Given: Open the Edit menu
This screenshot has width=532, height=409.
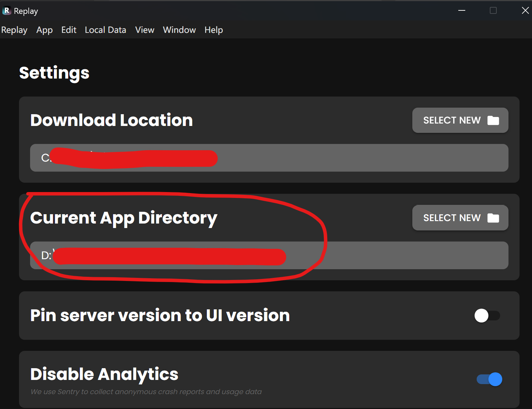Looking at the screenshot, I should 69,30.
